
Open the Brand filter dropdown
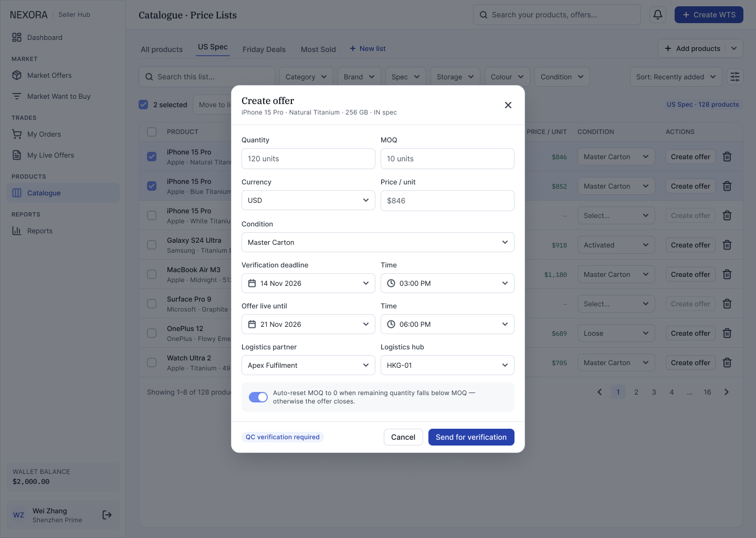(359, 77)
